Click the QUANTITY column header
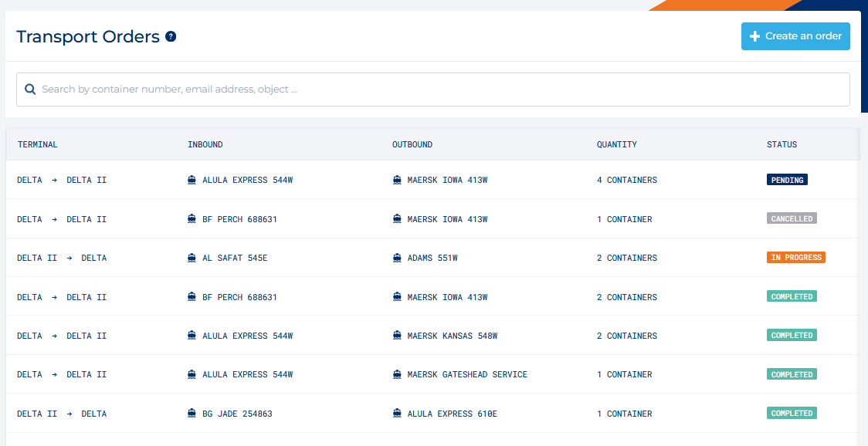Image resolution: width=868 pixels, height=446 pixels. 617,145
